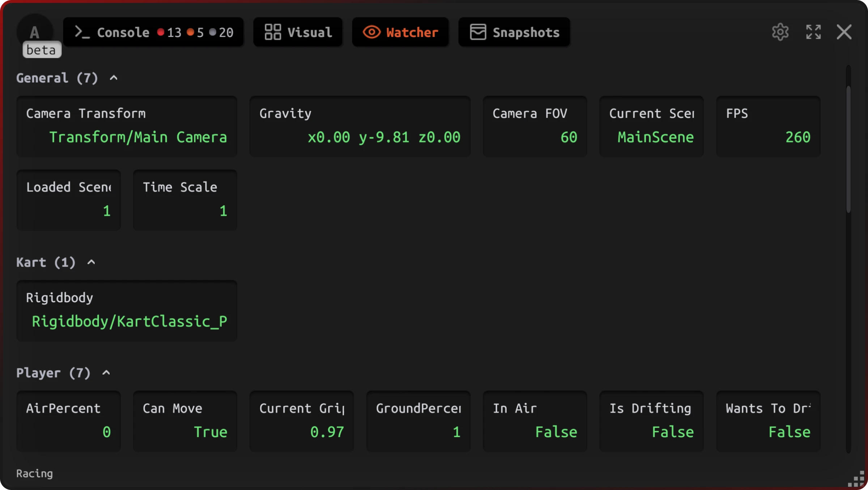
Task: Open the Snapshots tab
Action: [x=514, y=32]
